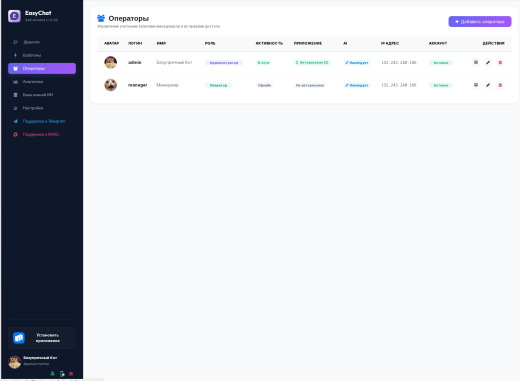Click the Администратор role badge

[x=224, y=63]
